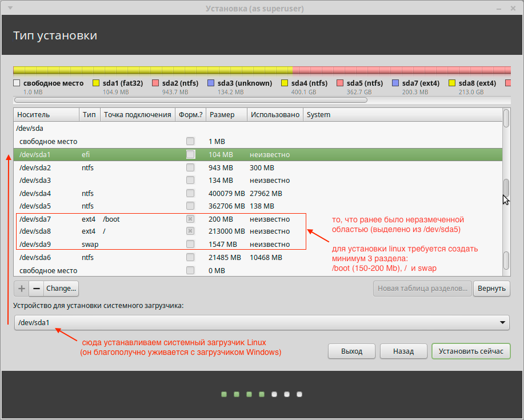The image size is (524, 420).
Task: Select the /dev/sda1 efi row
Action: (x=258, y=154)
